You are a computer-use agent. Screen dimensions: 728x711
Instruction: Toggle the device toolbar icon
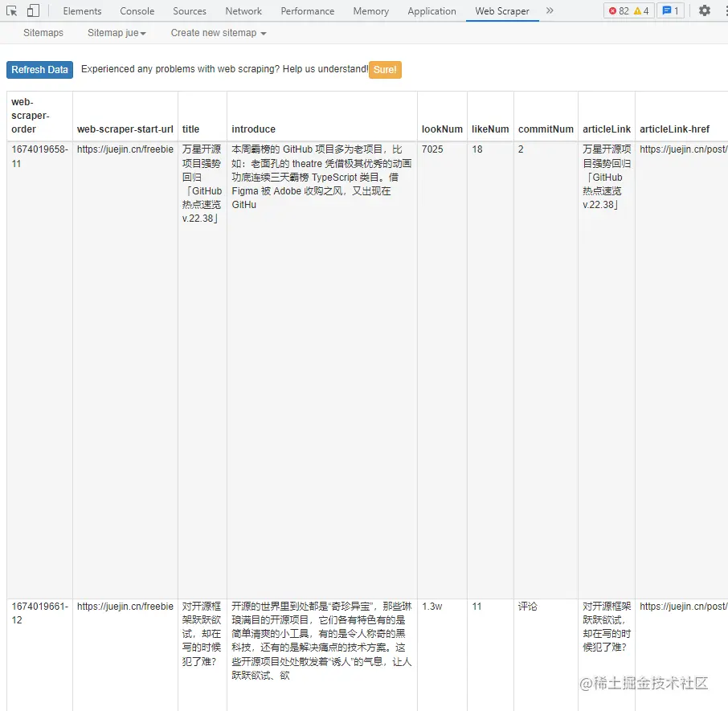pos(33,10)
